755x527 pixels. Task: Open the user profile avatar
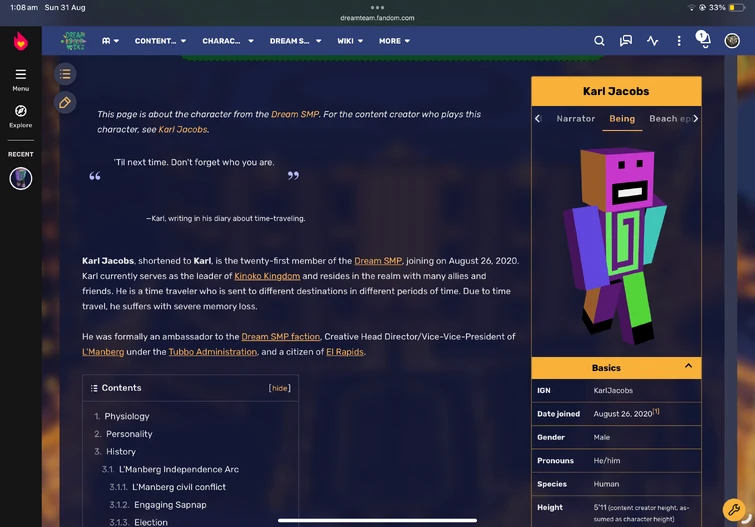732,41
